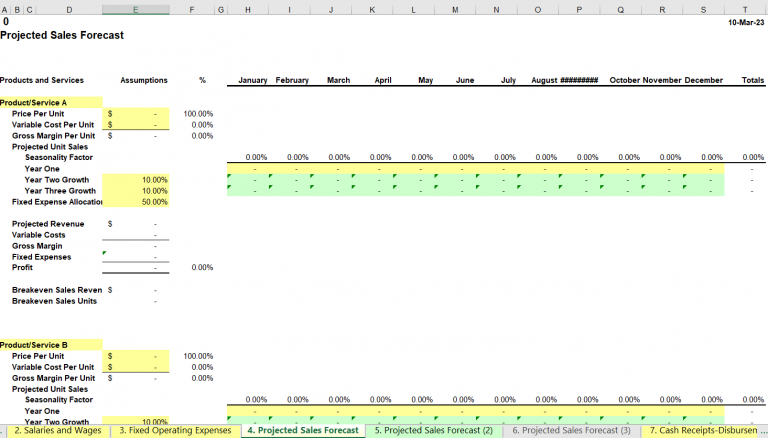Viewport: 768px width, 438px height.
Task: Click Variable Cost Per Unit cell for Product A
Action: point(136,125)
